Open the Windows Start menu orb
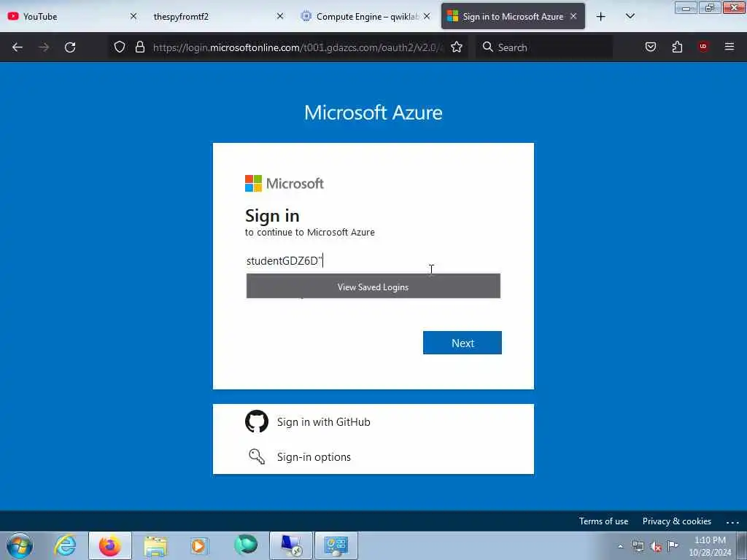The image size is (747, 560). [x=20, y=545]
